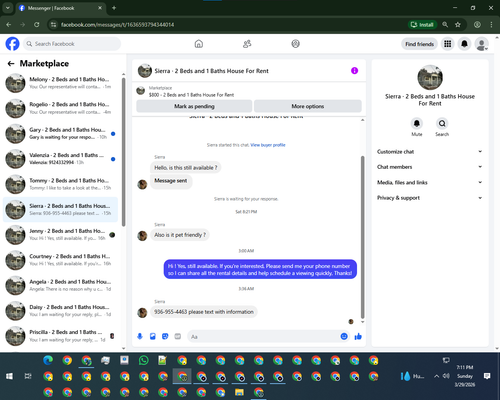Screen dimensions: 500x400
Task: Open Tommy's conversation
Action: (61, 184)
